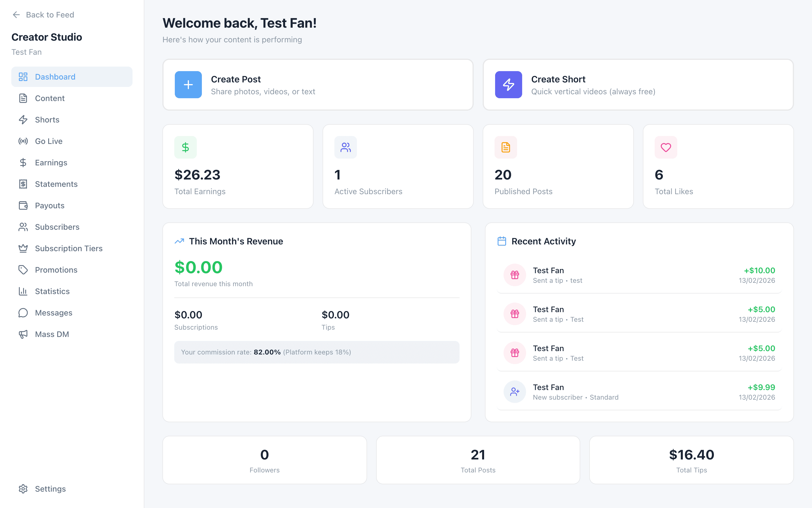Click the purple lightning icon on Create Short
This screenshot has height=508, width=812.
(508, 85)
